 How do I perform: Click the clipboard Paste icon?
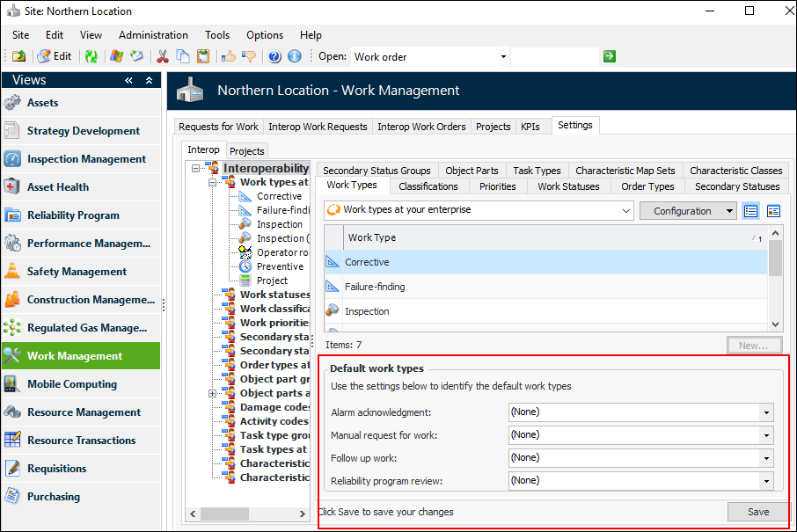[x=203, y=56]
